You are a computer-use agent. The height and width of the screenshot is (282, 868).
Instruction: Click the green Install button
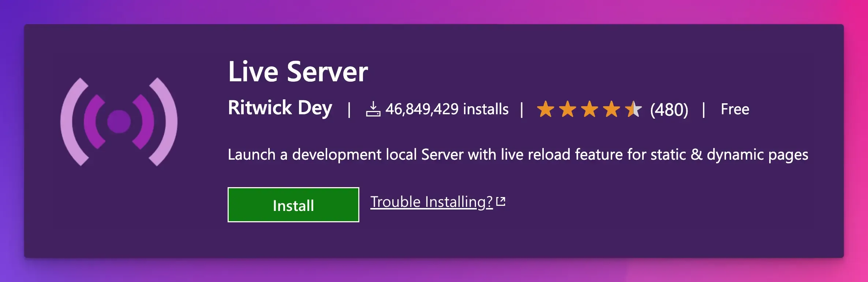pos(293,205)
